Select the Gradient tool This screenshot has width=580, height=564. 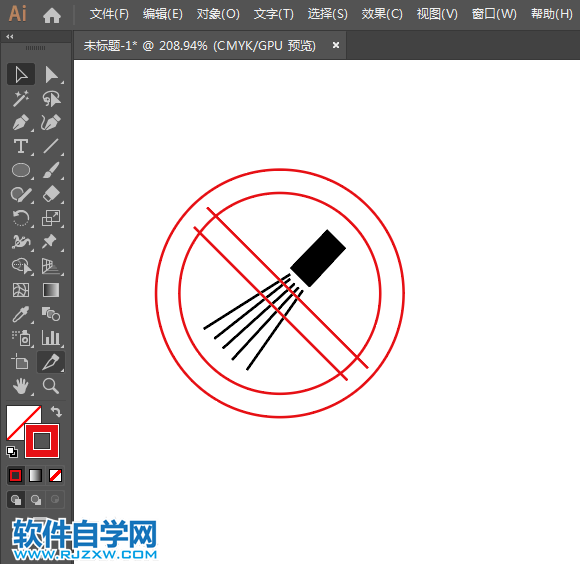51,290
